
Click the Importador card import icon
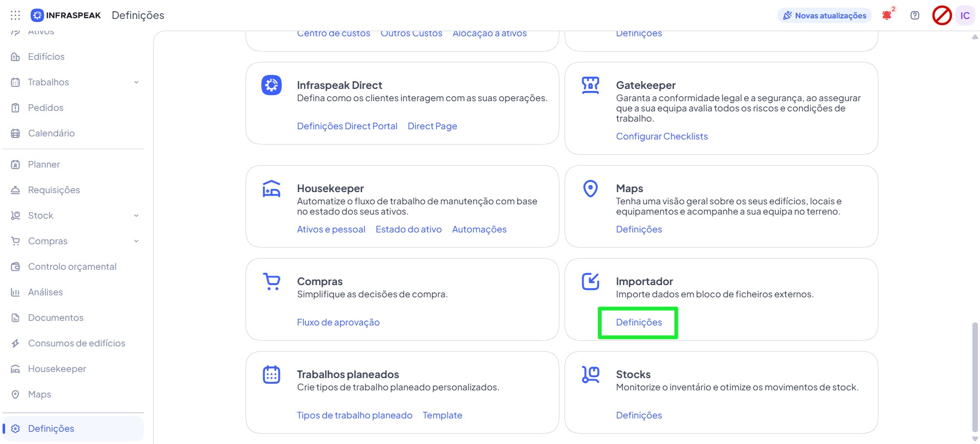pos(591,282)
